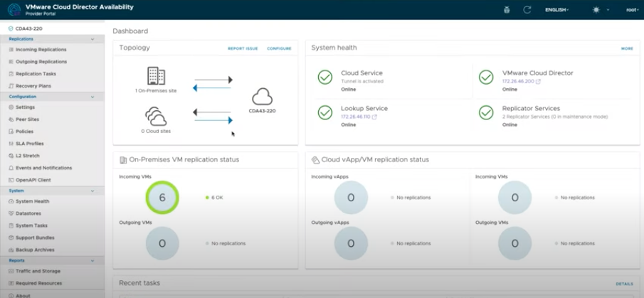The image size is (644, 298).
Task: Click the SLA Profiles icon in sidebar
Action: tap(11, 144)
